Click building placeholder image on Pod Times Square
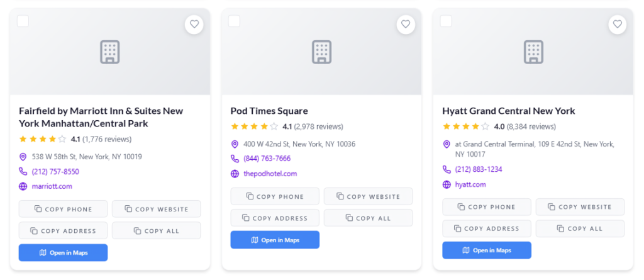Image resolution: width=644 pixels, height=280 pixels. pos(321,52)
